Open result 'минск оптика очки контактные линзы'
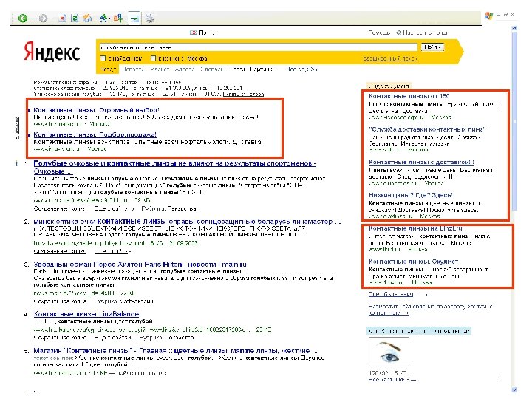The image size is (532, 399). tap(187, 222)
